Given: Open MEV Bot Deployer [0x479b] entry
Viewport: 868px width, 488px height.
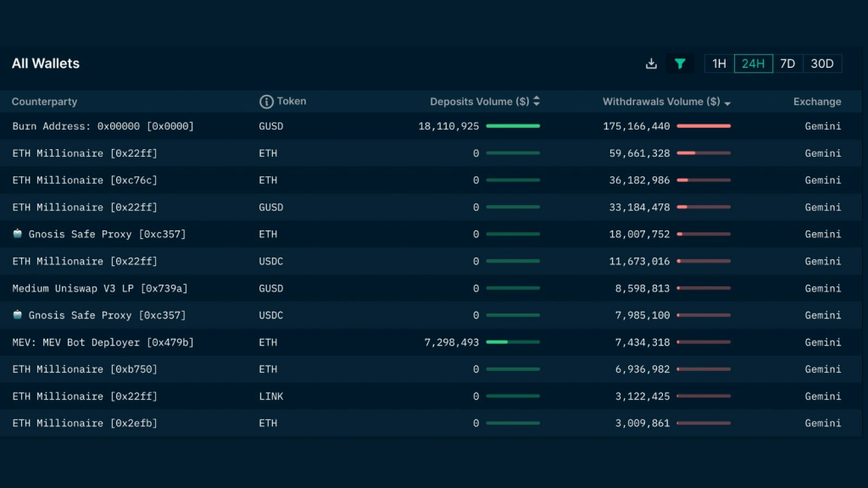Looking at the screenshot, I should click(103, 342).
